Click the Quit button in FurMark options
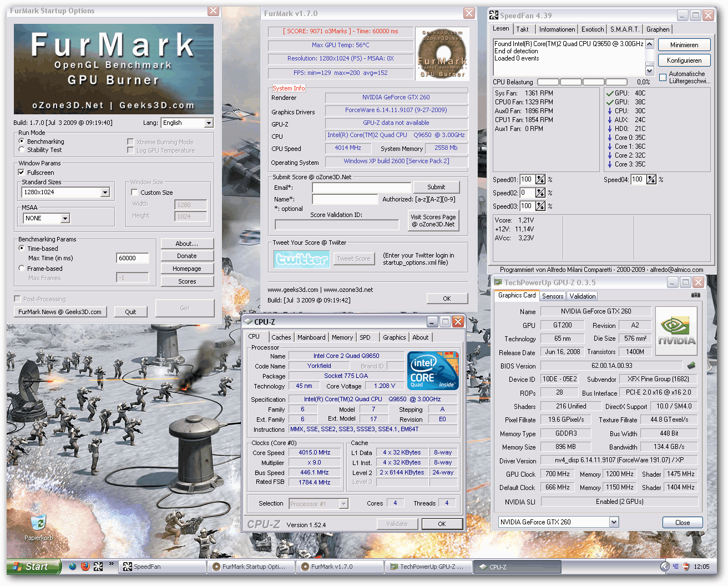The height and width of the screenshot is (586, 728). point(130,312)
